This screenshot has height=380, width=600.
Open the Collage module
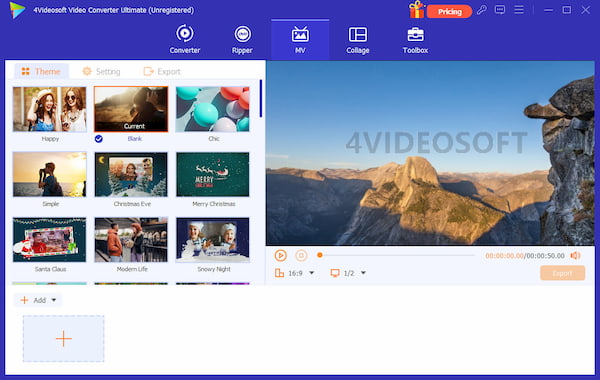[x=358, y=39]
